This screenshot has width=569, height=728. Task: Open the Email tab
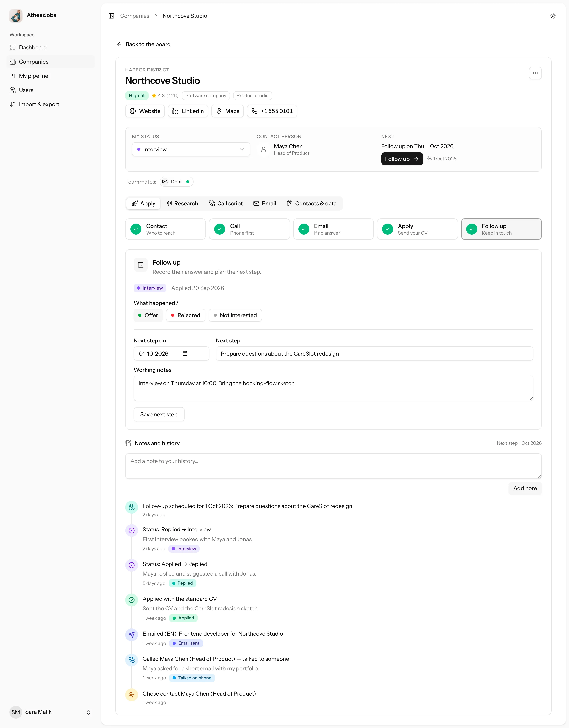tap(265, 204)
